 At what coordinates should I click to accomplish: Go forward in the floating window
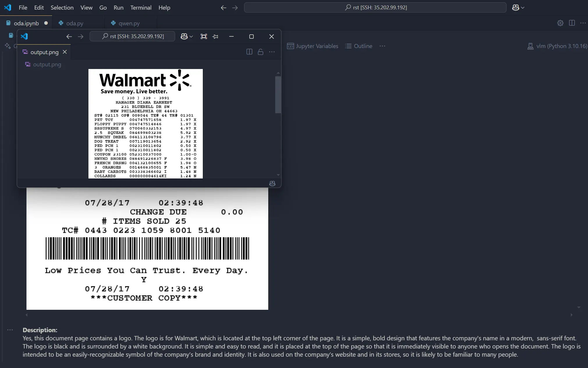(81, 36)
